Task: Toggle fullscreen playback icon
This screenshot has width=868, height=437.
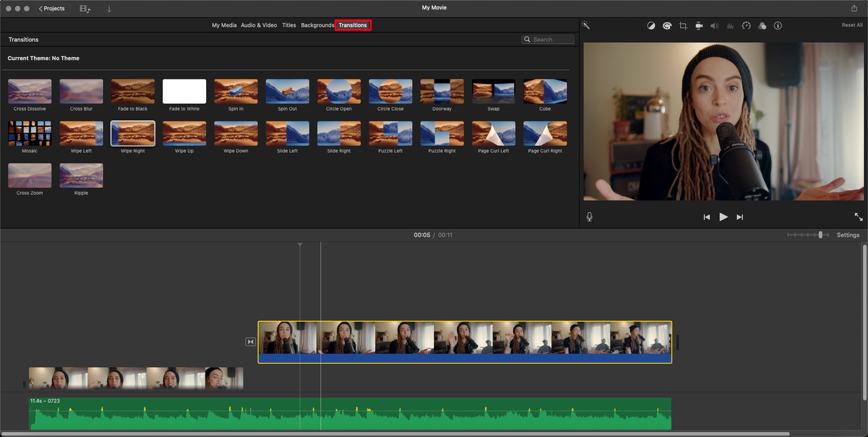Action: click(859, 216)
